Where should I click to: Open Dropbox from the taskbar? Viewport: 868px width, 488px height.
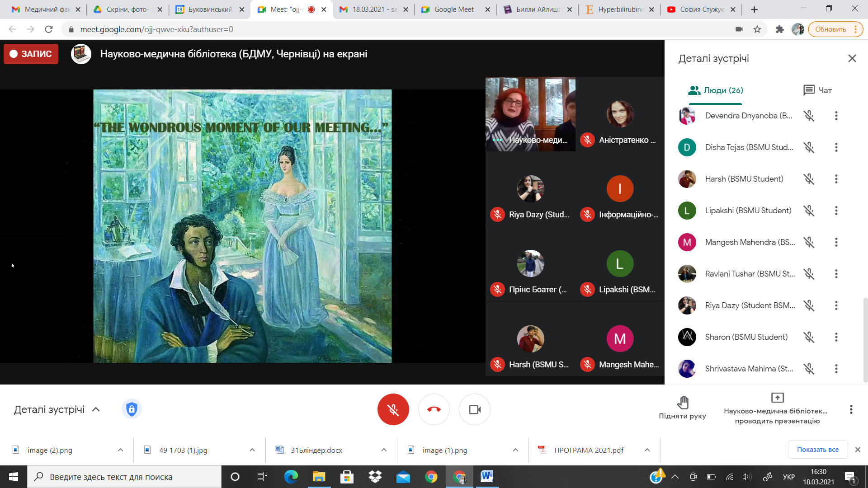[375, 477]
